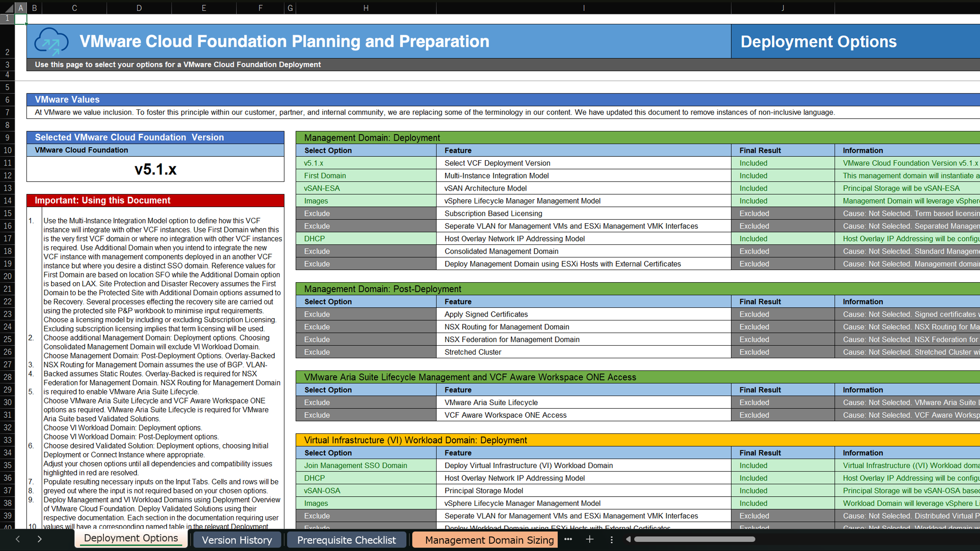Add a new sheet with the plus icon
The image size is (980, 551).
click(x=589, y=539)
